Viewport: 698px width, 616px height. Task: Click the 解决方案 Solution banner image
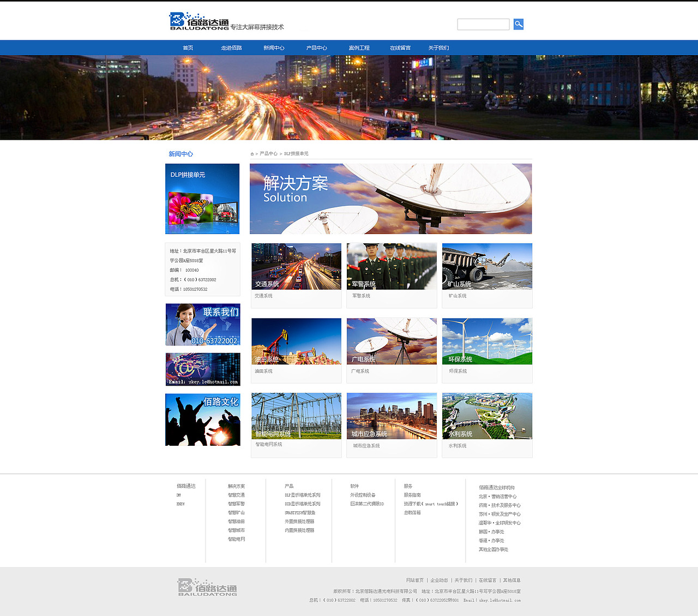tap(390, 199)
